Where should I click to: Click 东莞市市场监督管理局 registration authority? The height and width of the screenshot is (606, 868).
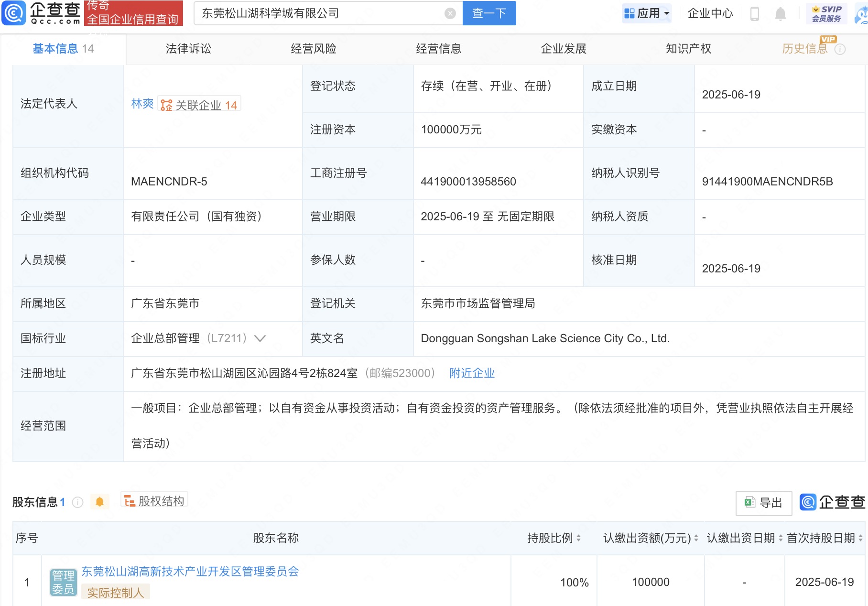[x=478, y=303]
